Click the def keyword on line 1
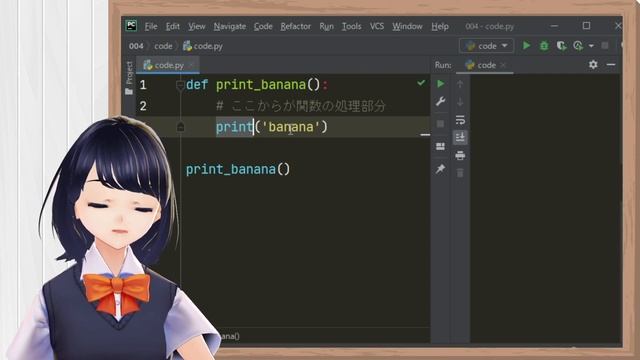Screen dimensions: 640x360 click(197, 85)
